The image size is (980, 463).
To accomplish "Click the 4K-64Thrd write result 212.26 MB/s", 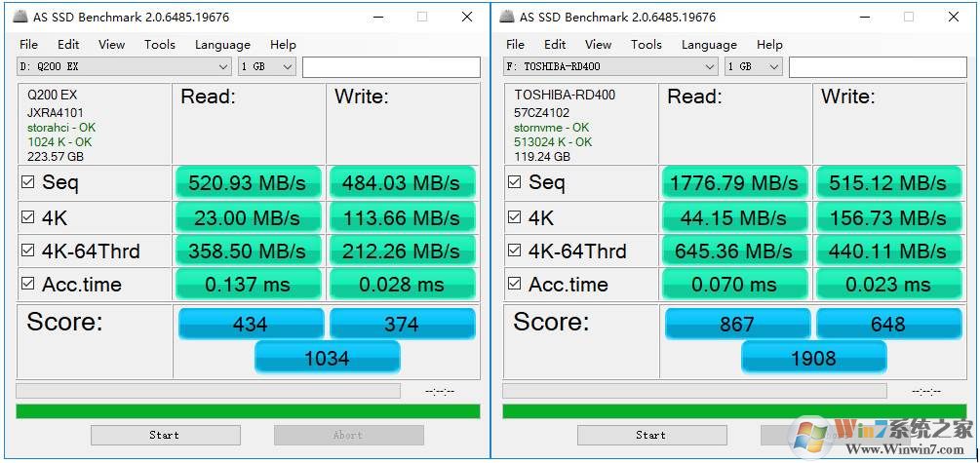I will (x=402, y=251).
